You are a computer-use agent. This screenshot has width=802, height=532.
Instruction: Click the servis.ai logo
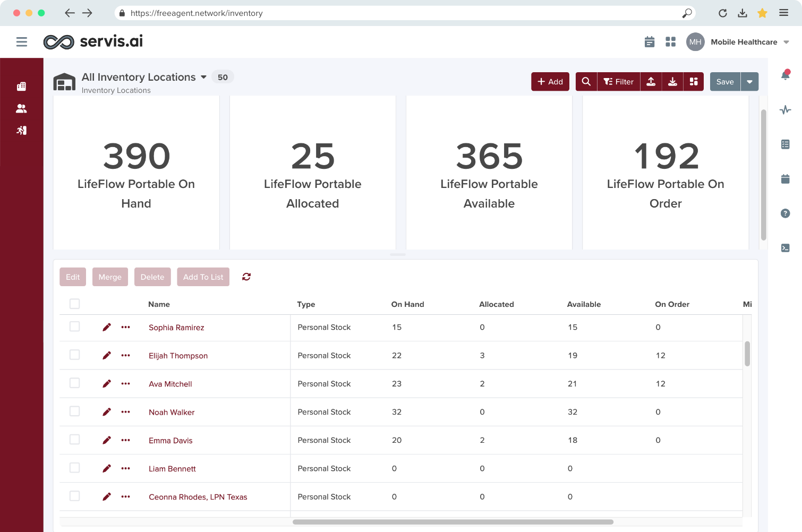click(x=93, y=41)
